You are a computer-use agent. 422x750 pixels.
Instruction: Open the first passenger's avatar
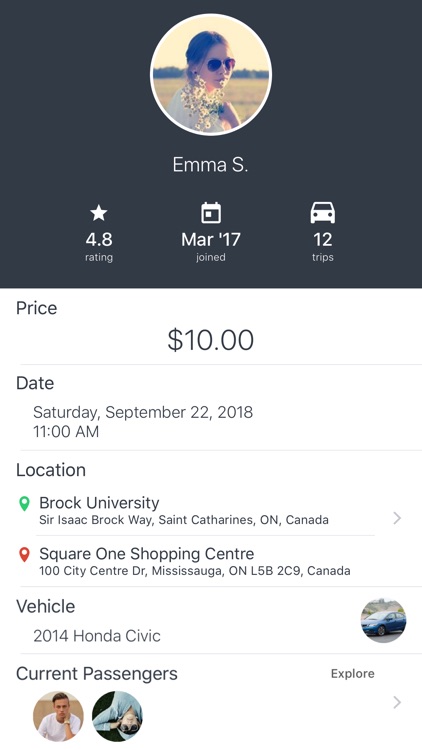58,716
